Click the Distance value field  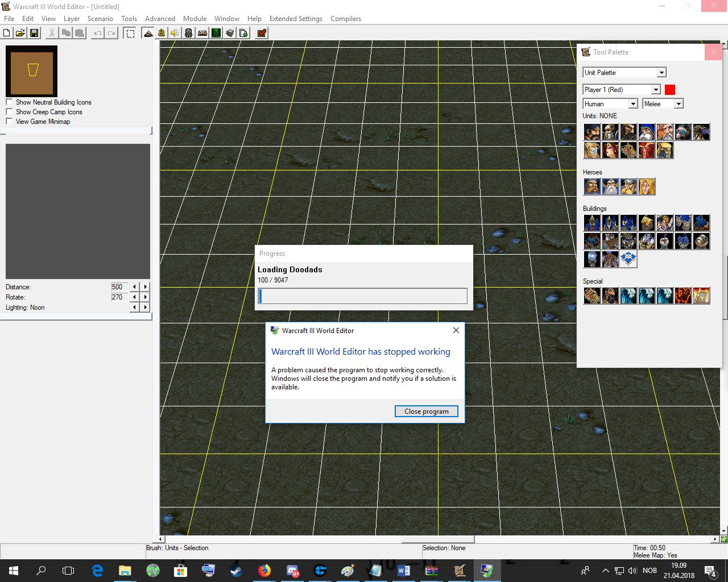(x=119, y=287)
